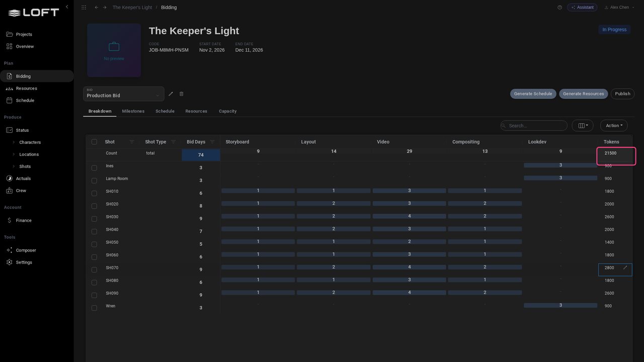Go back using the left arrow
This screenshot has height=362, width=644.
pos(97,8)
